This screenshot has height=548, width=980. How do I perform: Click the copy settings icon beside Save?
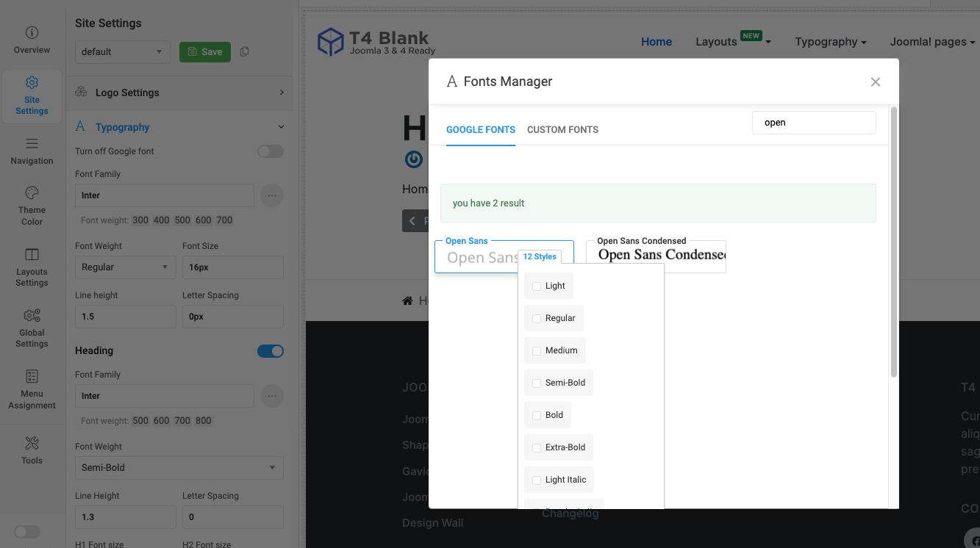[x=245, y=51]
